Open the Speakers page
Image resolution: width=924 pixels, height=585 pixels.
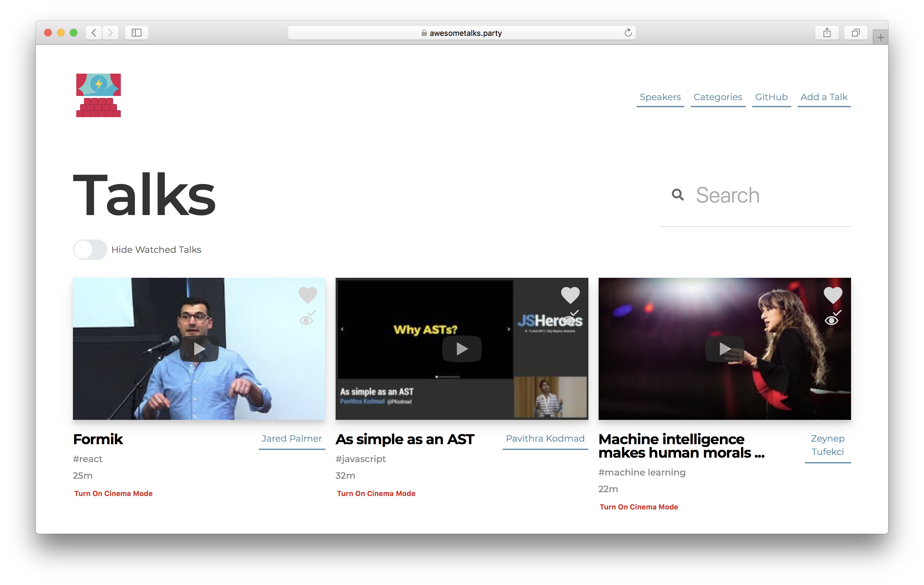coord(660,97)
